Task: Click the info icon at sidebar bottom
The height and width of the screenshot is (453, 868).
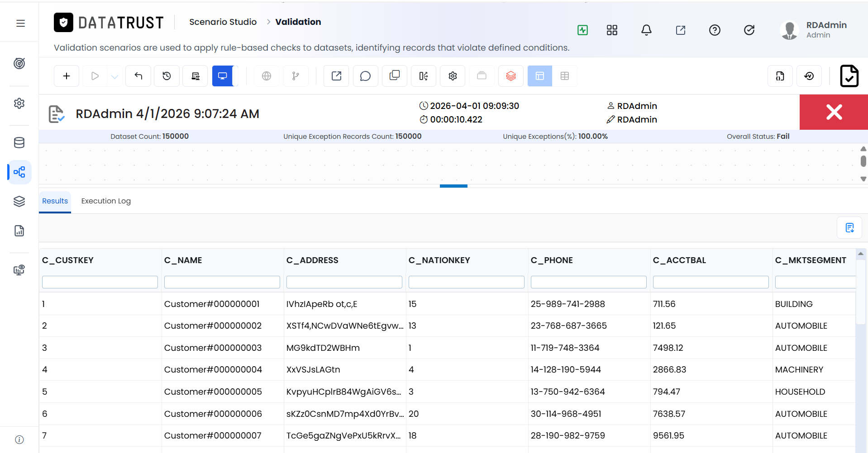Action: click(19, 439)
